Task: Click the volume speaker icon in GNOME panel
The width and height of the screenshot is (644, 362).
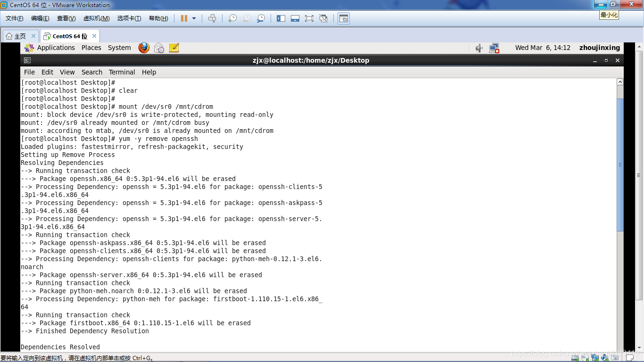Action: pos(479,48)
